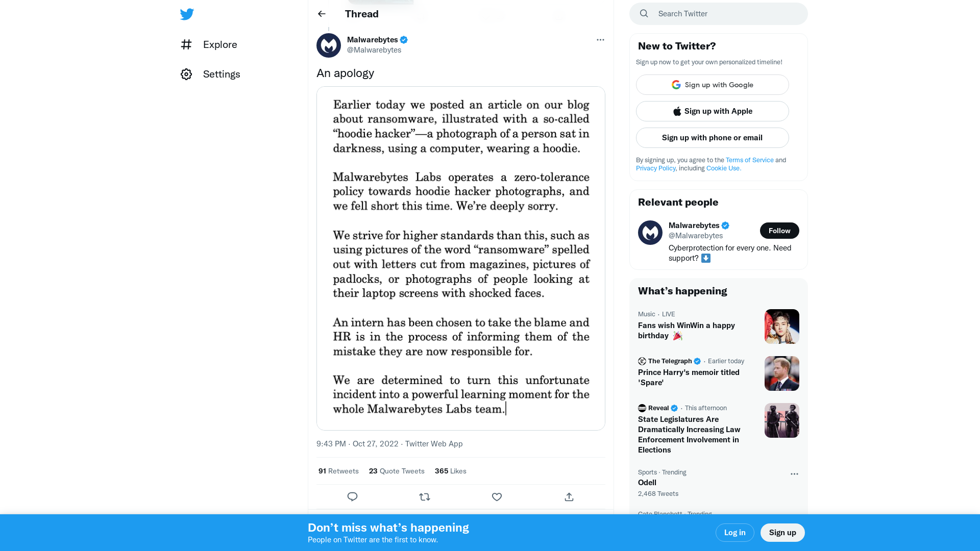The image size is (980, 551).
Task: Click the back arrow on the Thread header
Action: click(x=321, y=14)
